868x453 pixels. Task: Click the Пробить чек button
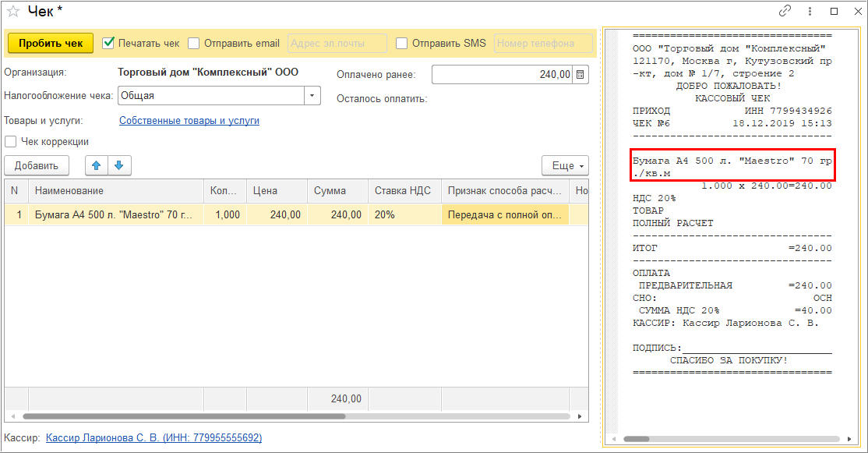coord(51,43)
